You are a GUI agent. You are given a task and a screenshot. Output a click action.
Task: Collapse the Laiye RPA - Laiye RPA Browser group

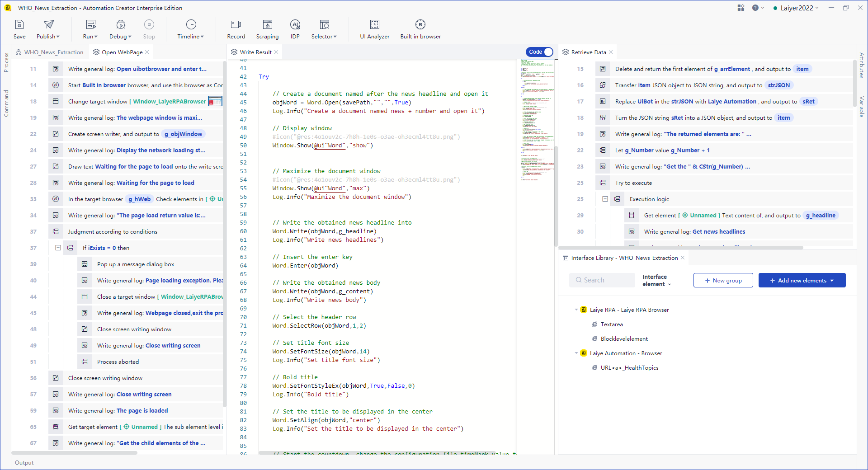pos(576,310)
